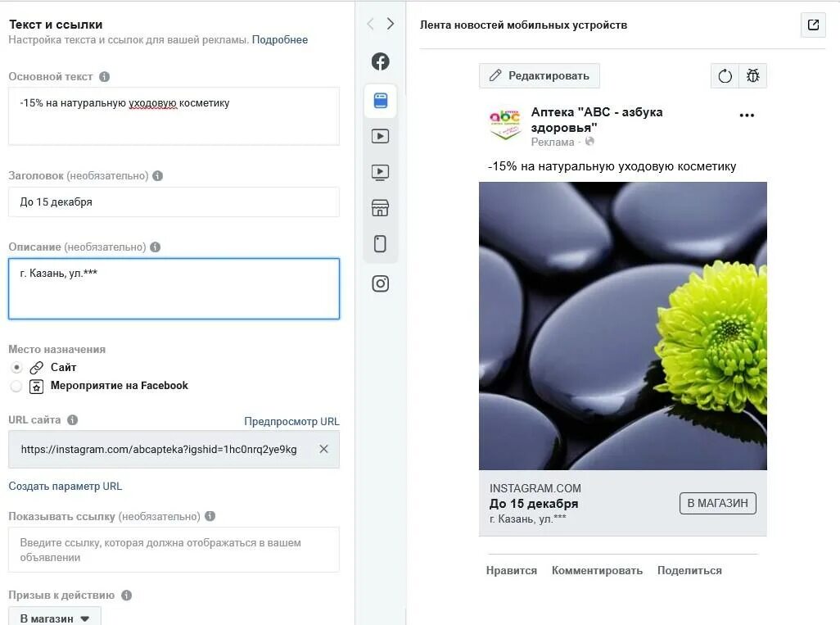Click the Комментировать option under the ad
Screen dimensions: 840x625
pyautogui.click(x=597, y=570)
